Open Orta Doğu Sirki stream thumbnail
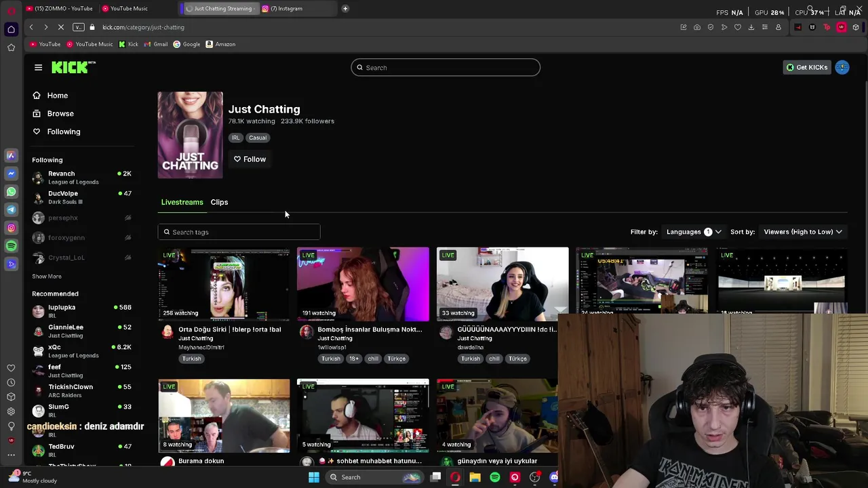 pos(224,284)
